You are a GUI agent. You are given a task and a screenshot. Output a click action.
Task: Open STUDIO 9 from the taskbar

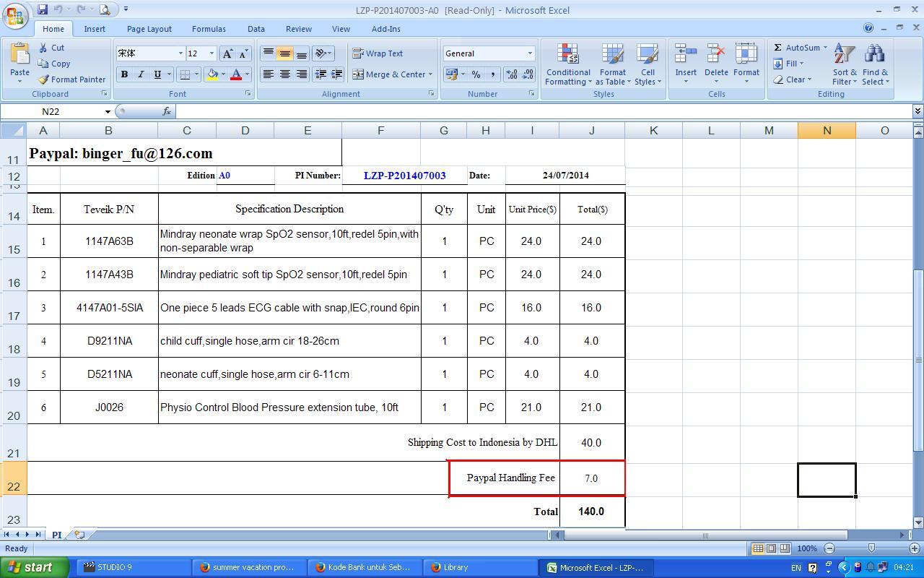(x=134, y=567)
